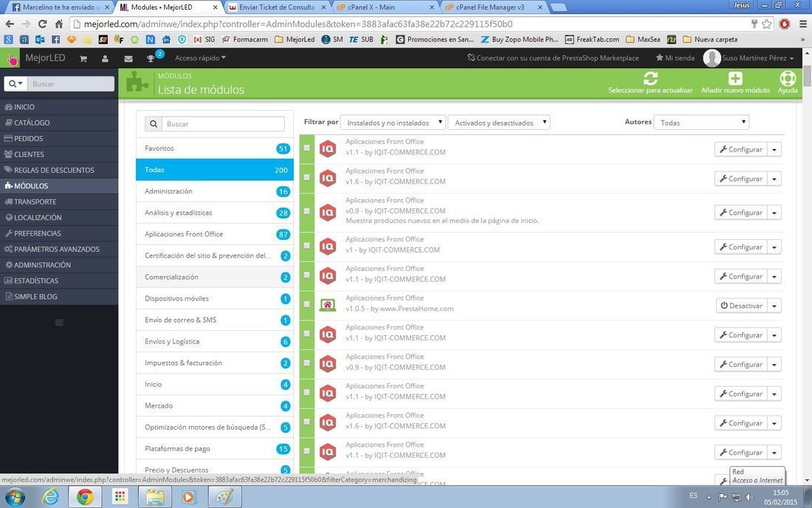Expand arrow beside Configurar for 'Muestra productos nuevos'
This screenshot has height=508, width=812.
point(774,213)
